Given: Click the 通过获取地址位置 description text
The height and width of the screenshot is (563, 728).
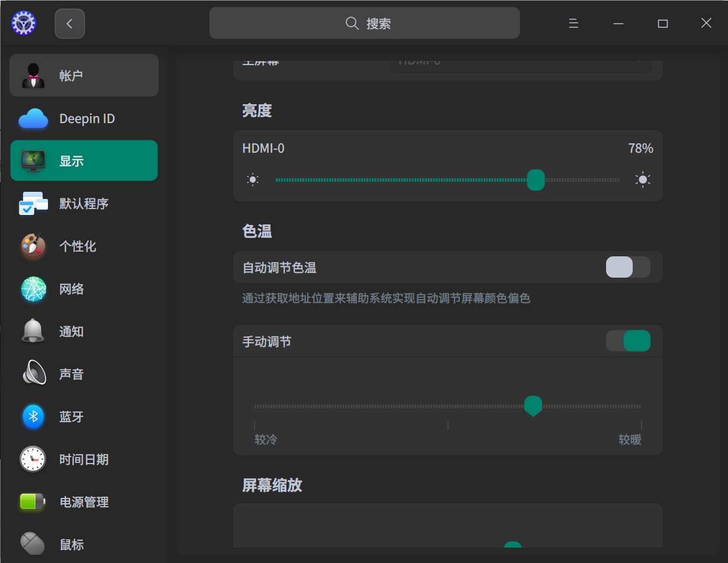Looking at the screenshot, I should pyautogui.click(x=386, y=298).
